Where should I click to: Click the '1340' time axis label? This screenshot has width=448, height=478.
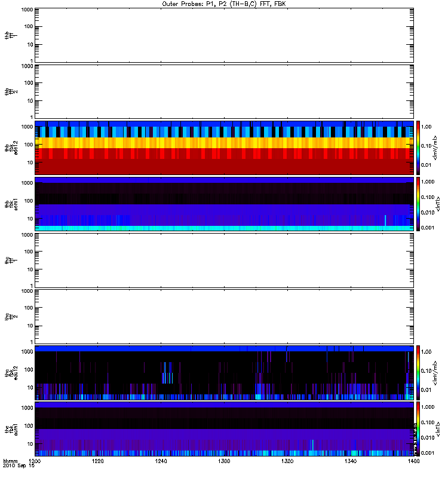click(351, 461)
